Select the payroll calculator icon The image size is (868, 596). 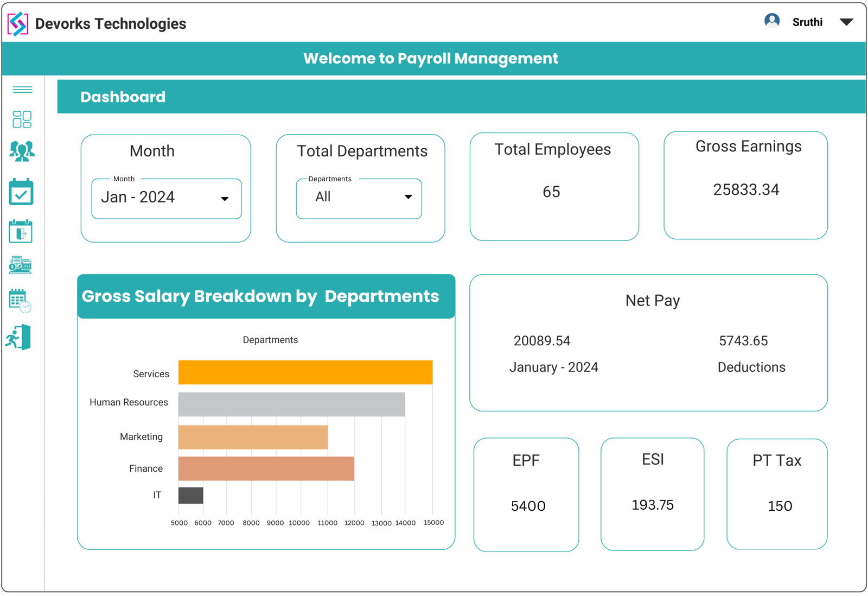[x=22, y=266]
